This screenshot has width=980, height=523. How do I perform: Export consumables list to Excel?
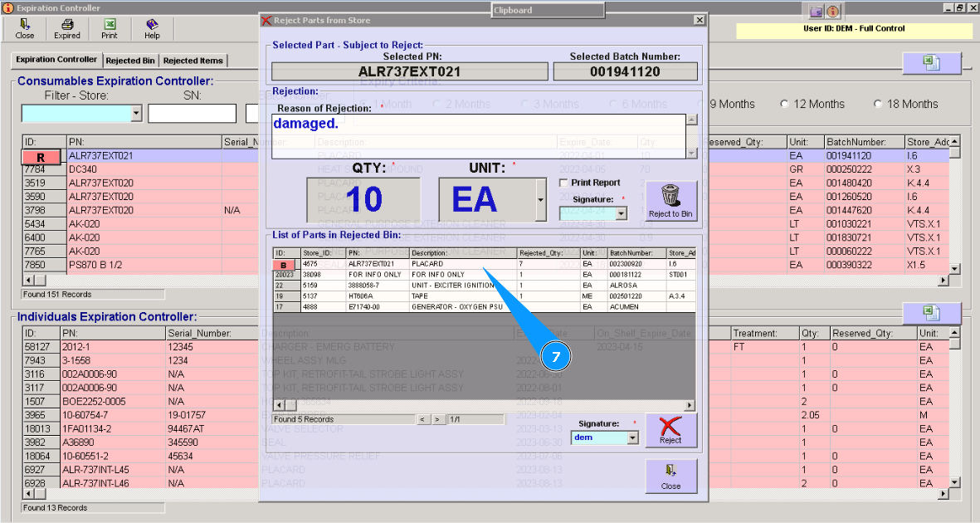point(931,62)
